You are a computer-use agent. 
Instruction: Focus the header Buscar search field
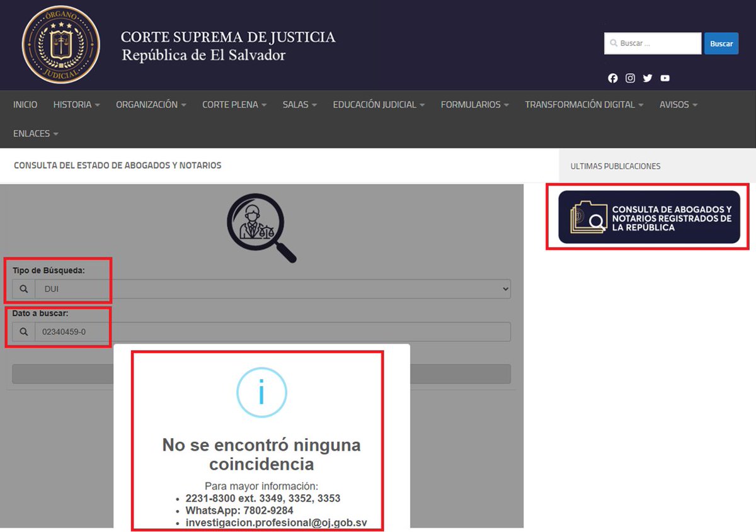(653, 43)
